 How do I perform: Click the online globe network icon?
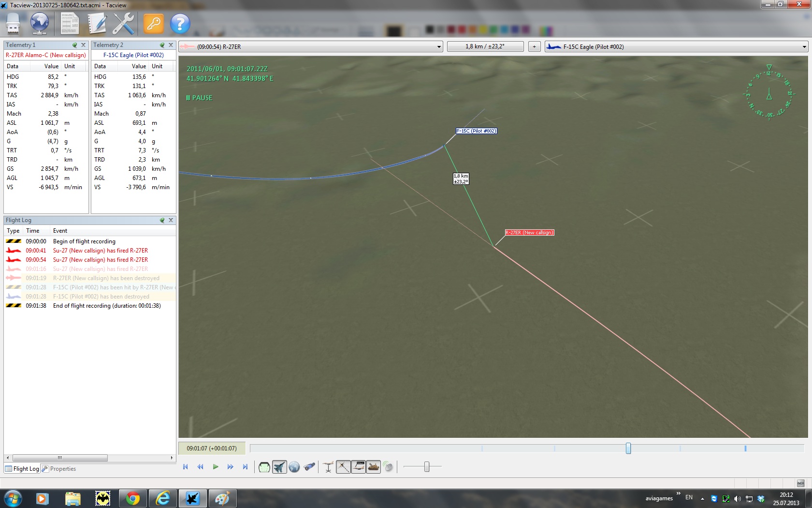[x=40, y=24]
